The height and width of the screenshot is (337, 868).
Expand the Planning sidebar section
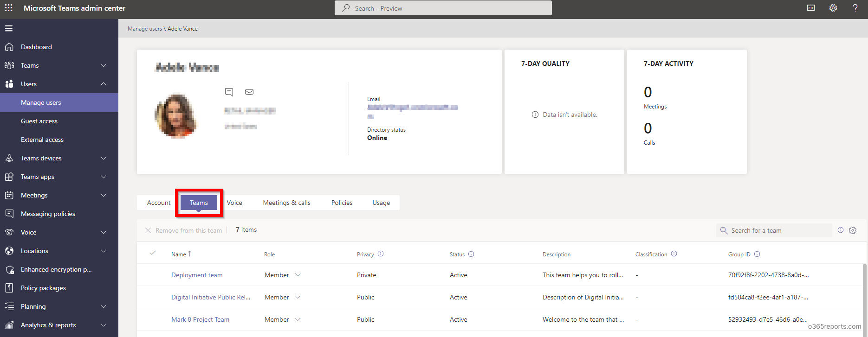pos(104,306)
